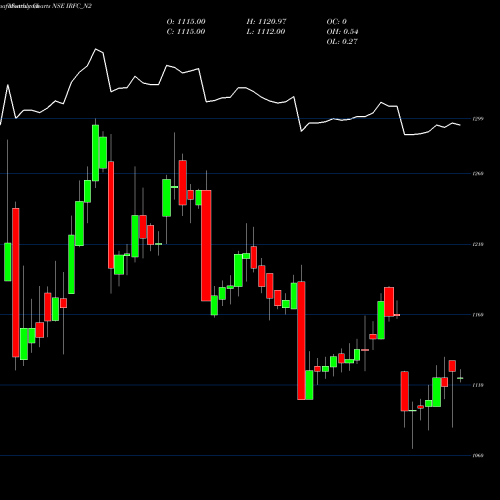Image resolution: width=500 pixels, height=500 pixels.
Task: Click the 1299 price axis label
Action: (478, 119)
